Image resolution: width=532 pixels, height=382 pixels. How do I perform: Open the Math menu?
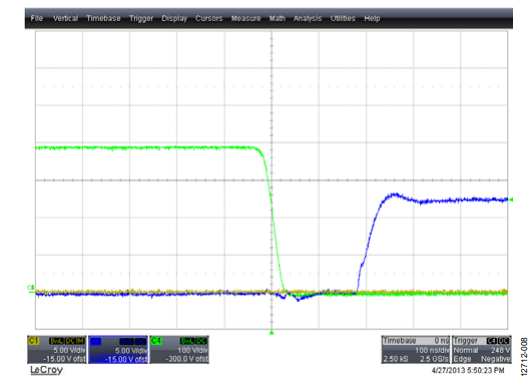click(x=277, y=18)
